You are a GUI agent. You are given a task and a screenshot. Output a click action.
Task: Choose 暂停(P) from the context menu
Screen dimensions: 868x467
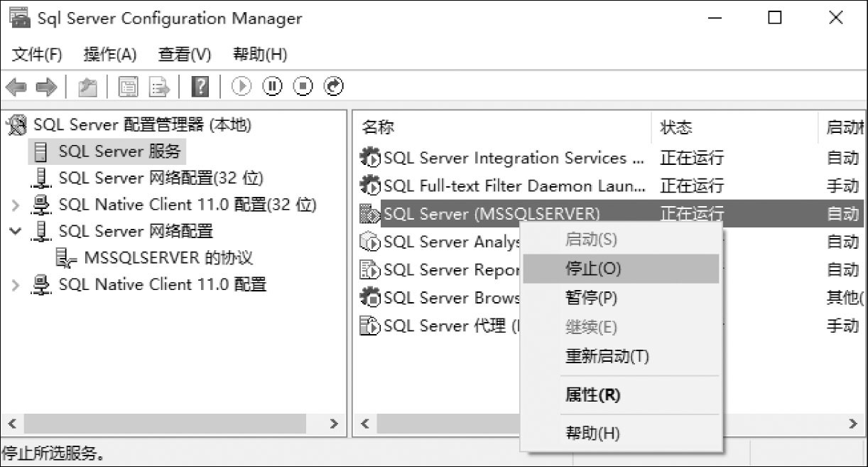(621, 298)
